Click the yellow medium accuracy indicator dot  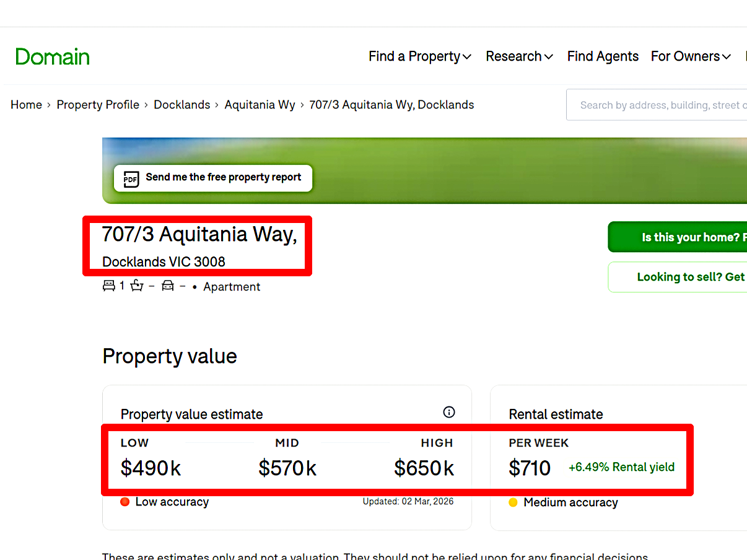tap(513, 502)
